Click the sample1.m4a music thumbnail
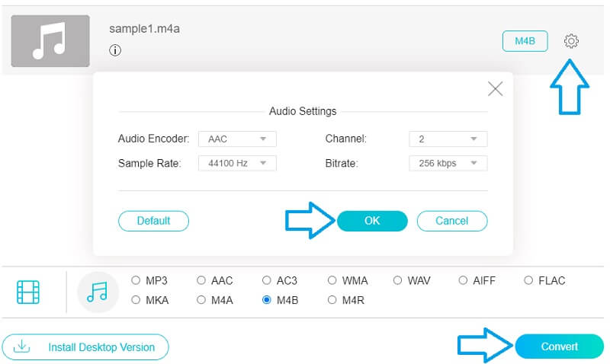This screenshot has width=610, height=364. coord(50,41)
